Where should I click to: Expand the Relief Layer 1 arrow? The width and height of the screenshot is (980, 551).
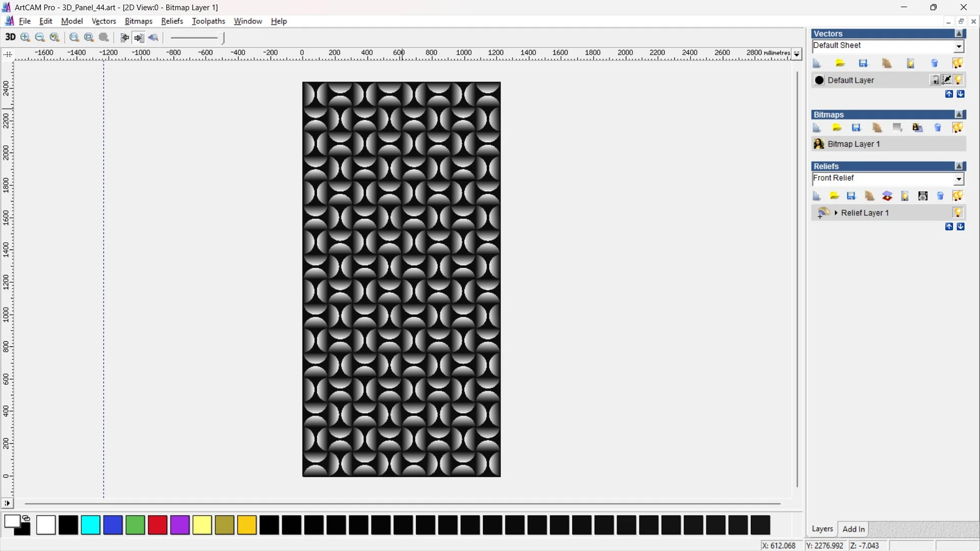[x=836, y=213]
